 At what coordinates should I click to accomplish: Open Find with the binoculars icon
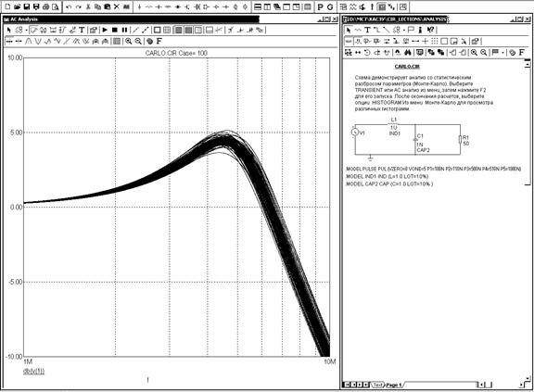[x=408, y=53]
